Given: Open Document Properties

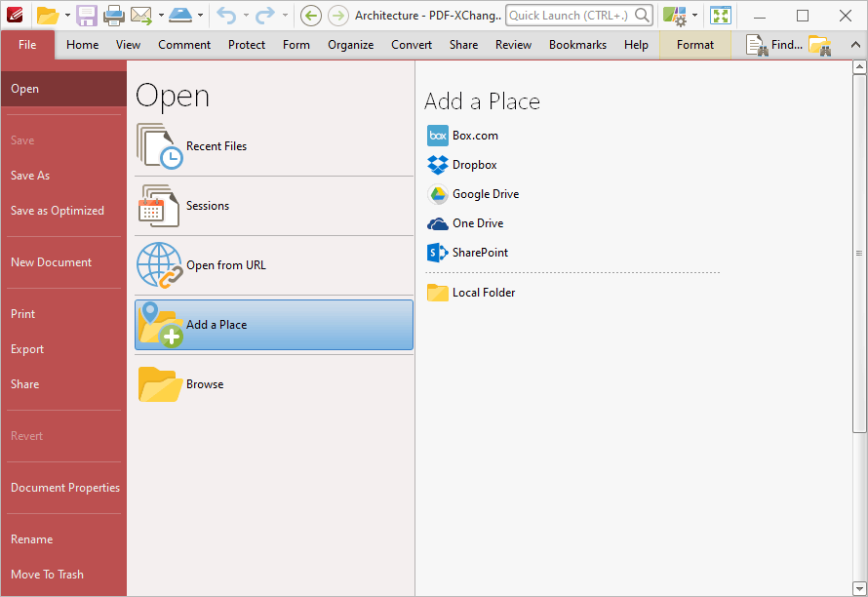Looking at the screenshot, I should 63,488.
